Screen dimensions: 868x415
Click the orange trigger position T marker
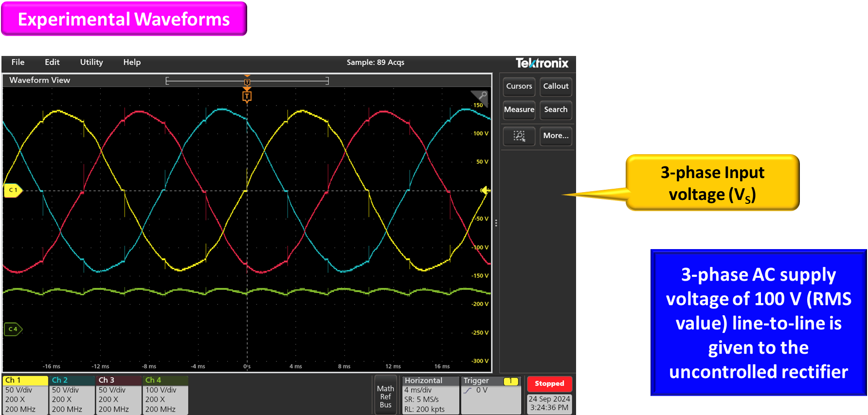[x=247, y=97]
